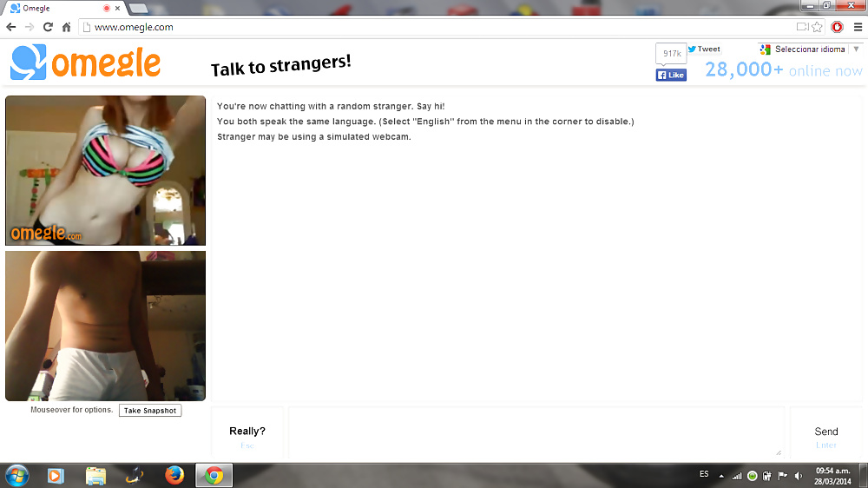The height and width of the screenshot is (488, 868).
Task: Click the camera access icon in address bar
Action: tap(802, 27)
